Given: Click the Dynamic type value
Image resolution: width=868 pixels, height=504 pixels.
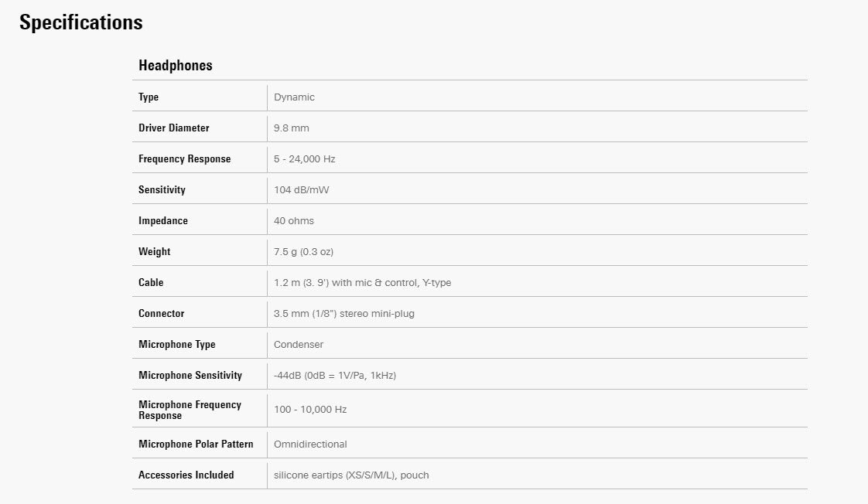Looking at the screenshot, I should tap(294, 97).
